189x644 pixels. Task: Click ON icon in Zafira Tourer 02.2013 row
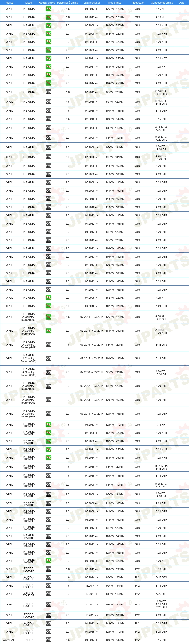[x=48, y=569]
